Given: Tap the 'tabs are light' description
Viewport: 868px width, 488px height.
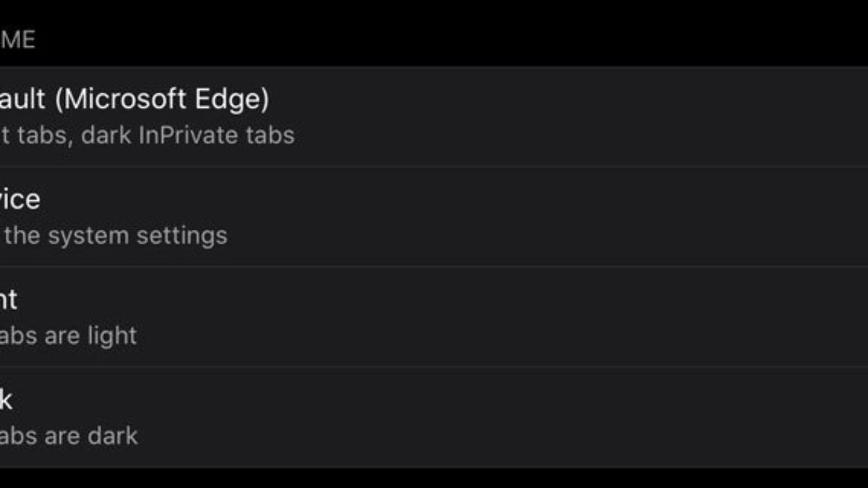Looking at the screenshot, I should pos(69,335).
